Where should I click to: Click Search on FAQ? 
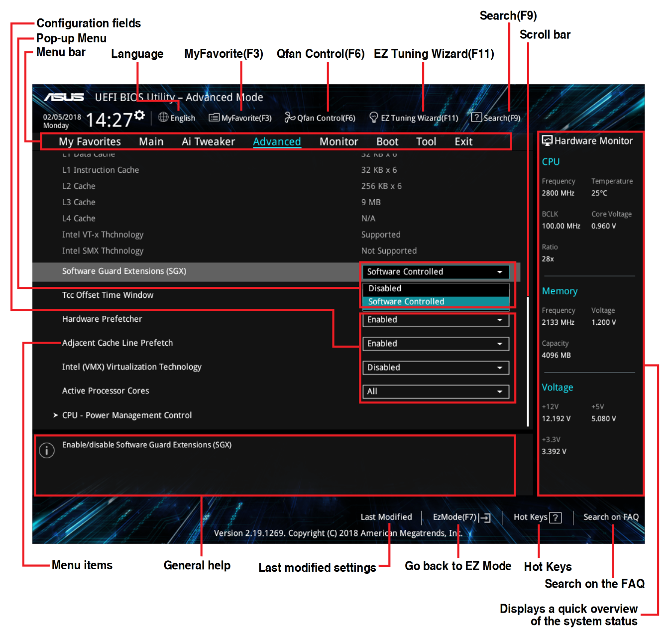pos(611,517)
